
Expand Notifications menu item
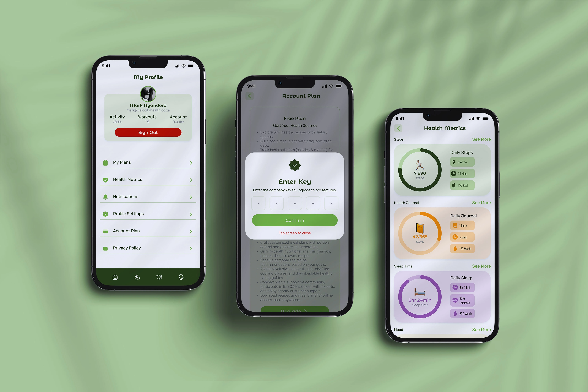pyautogui.click(x=191, y=196)
